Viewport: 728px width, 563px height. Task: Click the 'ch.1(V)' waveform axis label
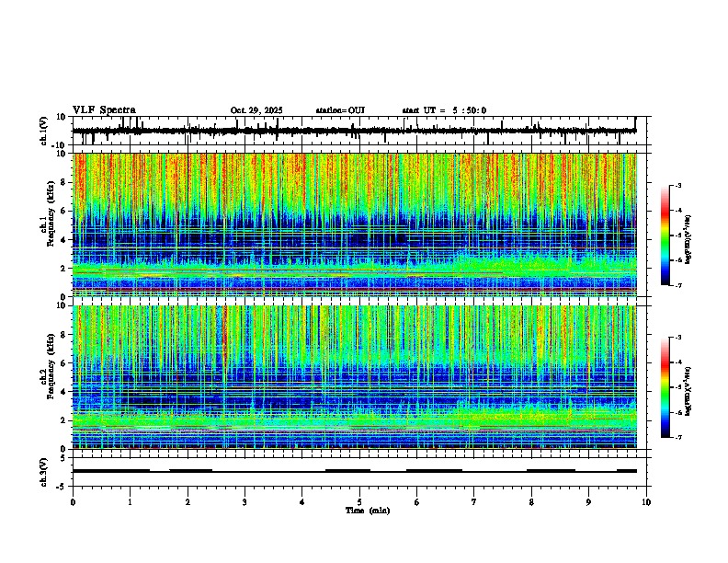pos(44,131)
